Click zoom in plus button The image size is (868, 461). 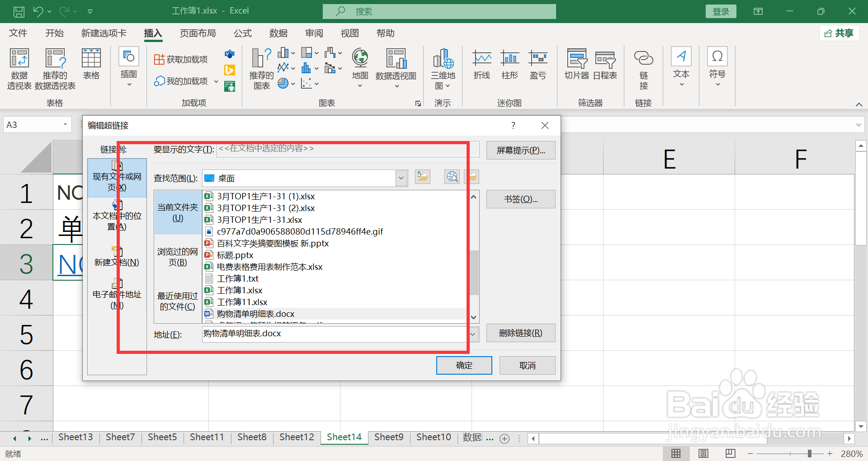pos(830,453)
